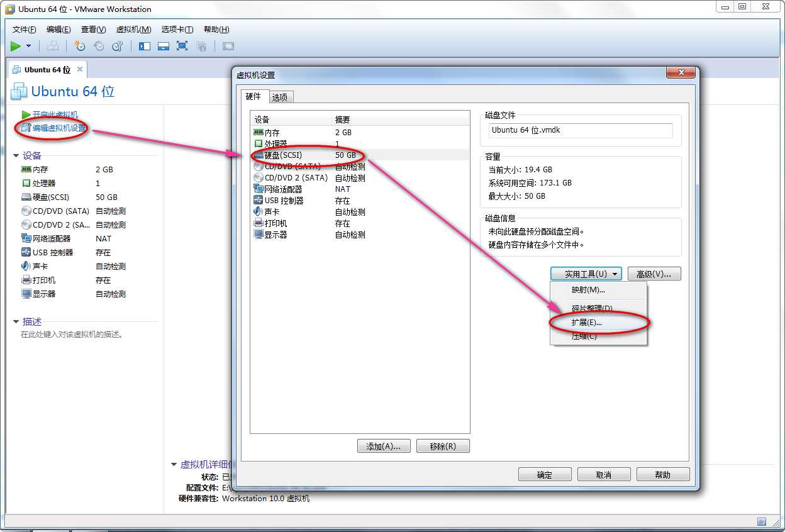Click 打印机 icon in main window list
This screenshot has height=532, width=785.
(x=26, y=280)
